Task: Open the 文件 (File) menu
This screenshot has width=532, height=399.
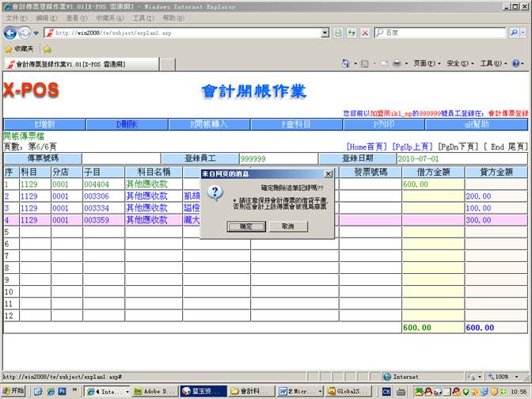Action: pos(17,17)
